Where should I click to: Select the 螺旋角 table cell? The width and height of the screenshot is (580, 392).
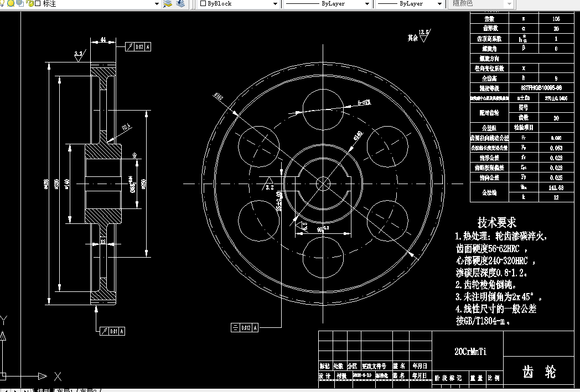[x=490, y=49]
